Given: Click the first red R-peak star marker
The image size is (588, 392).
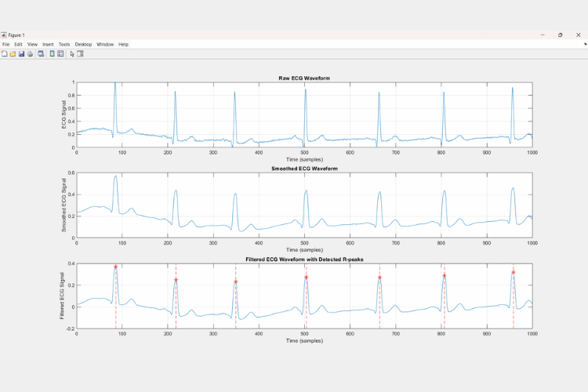Looking at the screenshot, I should tap(115, 267).
